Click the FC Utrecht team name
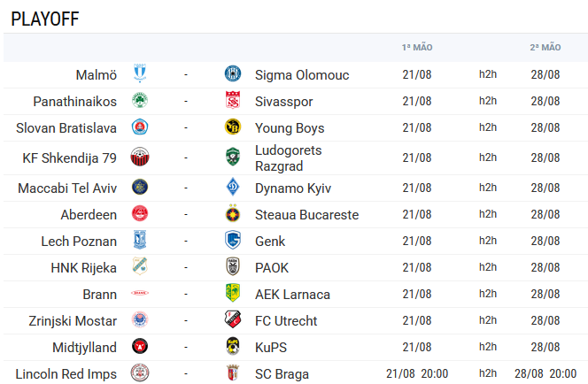Image resolution: width=588 pixels, height=384 pixels. [286, 321]
